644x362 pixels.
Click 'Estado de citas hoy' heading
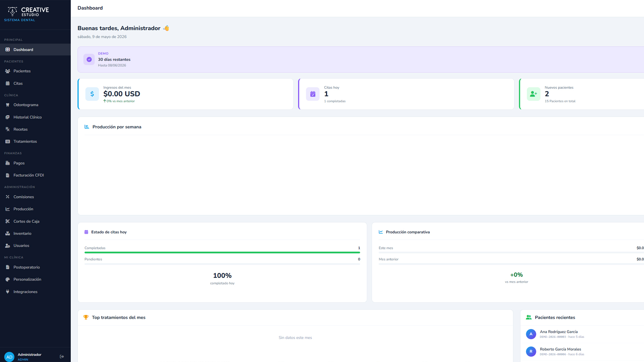(x=109, y=232)
